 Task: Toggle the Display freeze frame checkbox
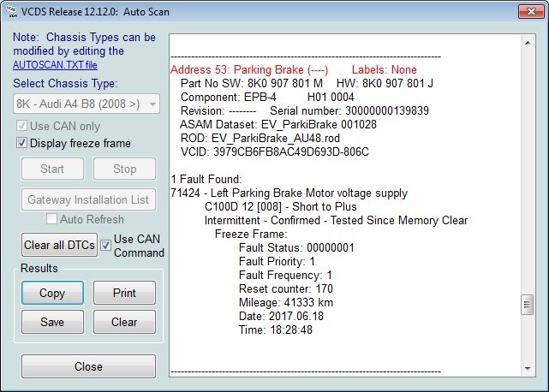[x=21, y=143]
